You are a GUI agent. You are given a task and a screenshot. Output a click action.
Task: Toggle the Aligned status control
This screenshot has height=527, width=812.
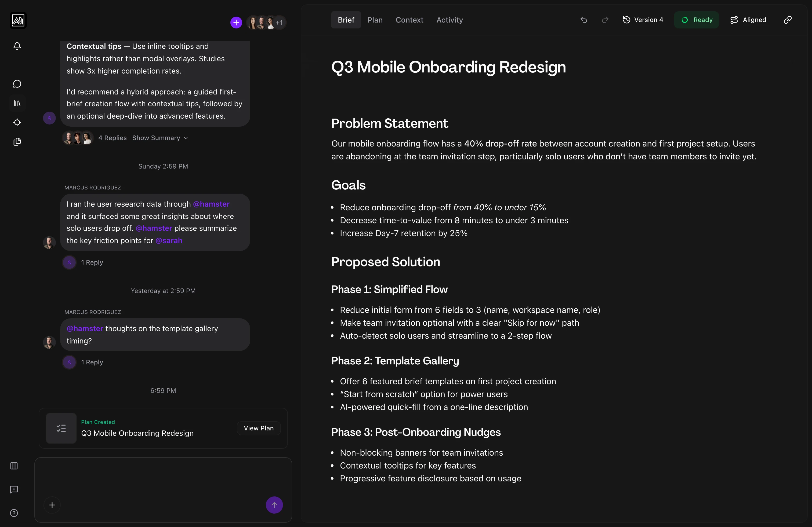click(748, 20)
